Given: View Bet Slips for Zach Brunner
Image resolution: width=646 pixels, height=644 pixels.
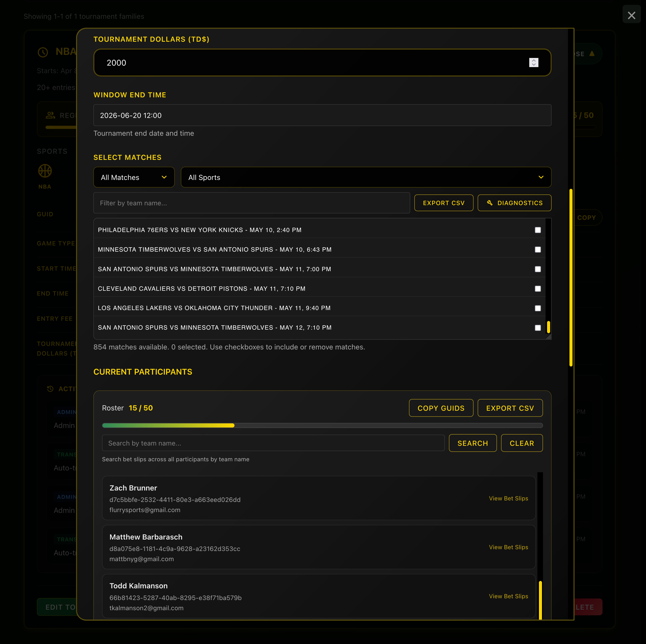Looking at the screenshot, I should tap(508, 498).
